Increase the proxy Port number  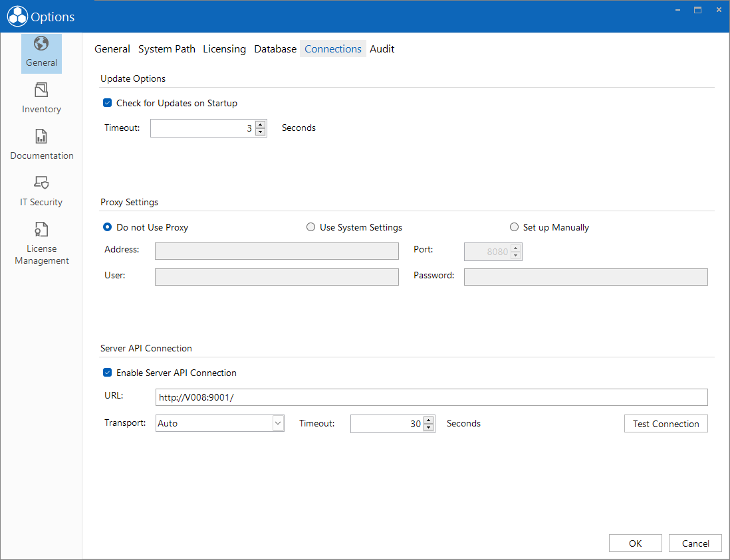[516, 248]
